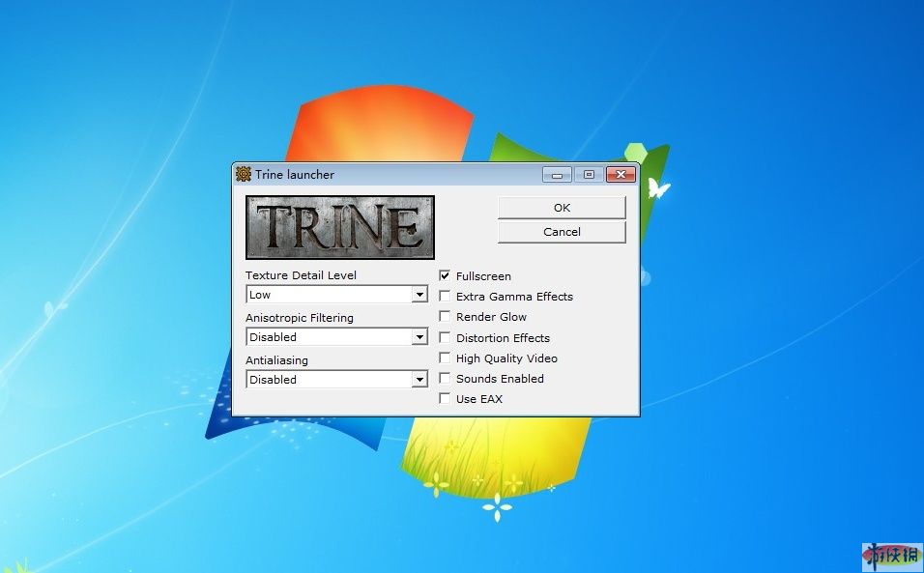This screenshot has height=573, width=924.
Task: Enable Extra Gamma Effects
Action: click(445, 297)
